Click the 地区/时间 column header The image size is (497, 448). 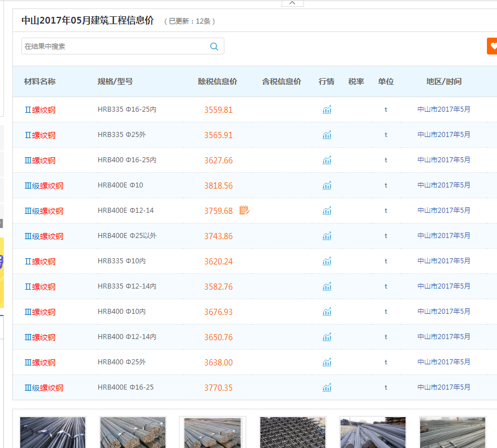click(x=444, y=81)
